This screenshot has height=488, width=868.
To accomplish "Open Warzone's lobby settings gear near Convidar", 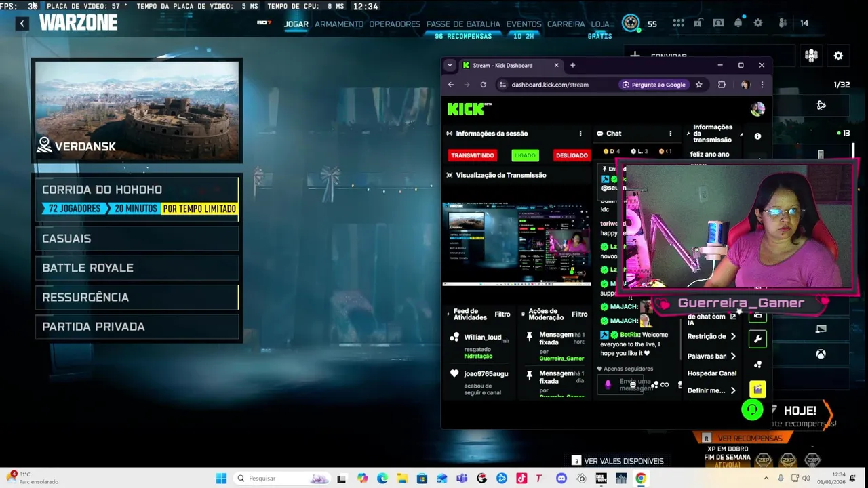I will point(838,56).
